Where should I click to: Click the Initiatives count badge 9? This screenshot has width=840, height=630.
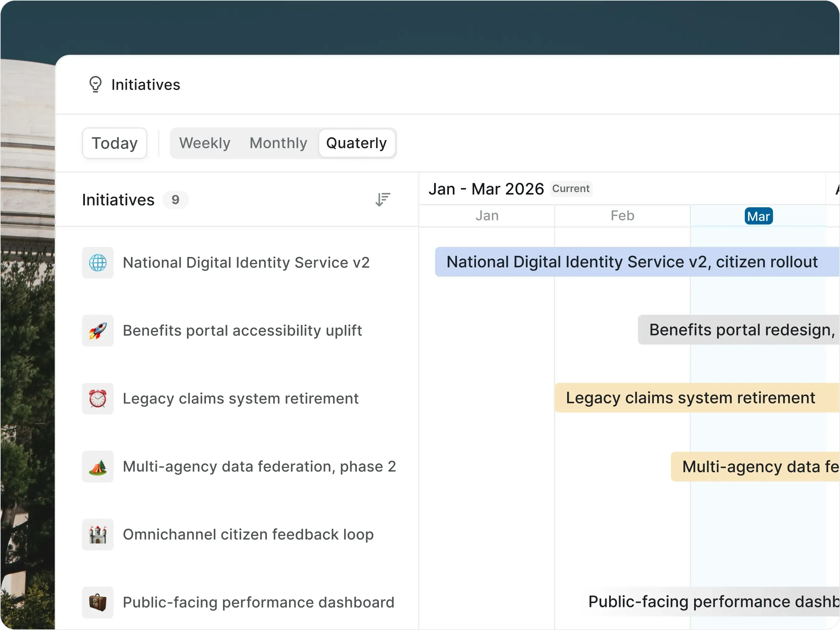(175, 200)
